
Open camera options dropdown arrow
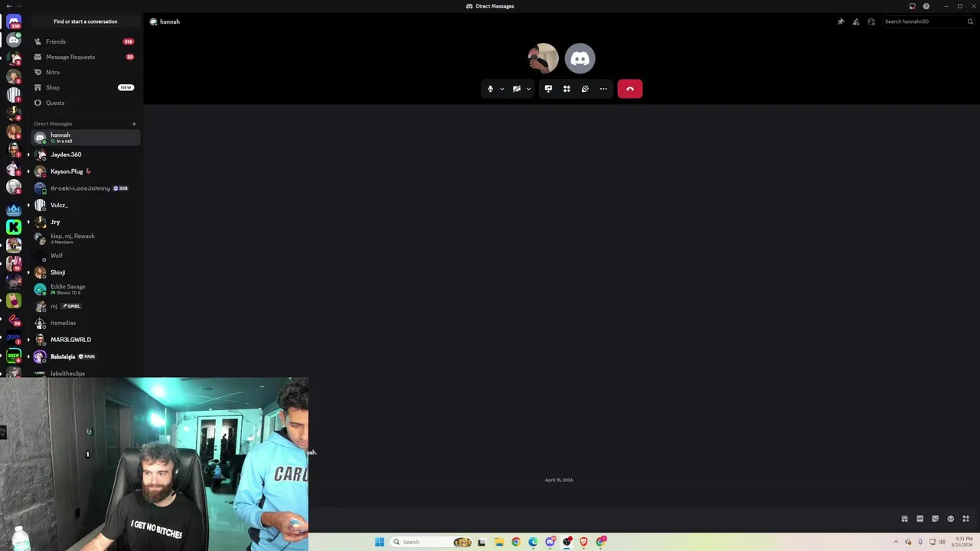point(528,89)
